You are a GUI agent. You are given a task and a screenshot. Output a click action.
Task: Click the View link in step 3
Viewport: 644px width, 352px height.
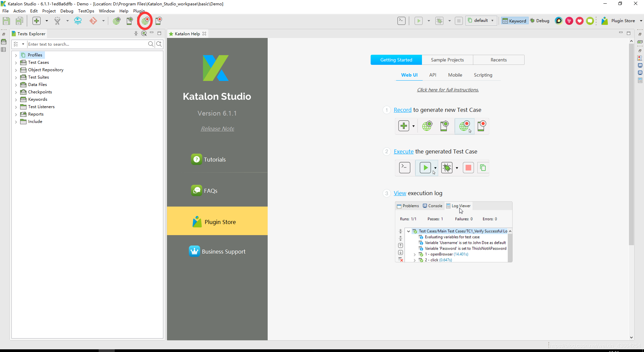point(400,193)
